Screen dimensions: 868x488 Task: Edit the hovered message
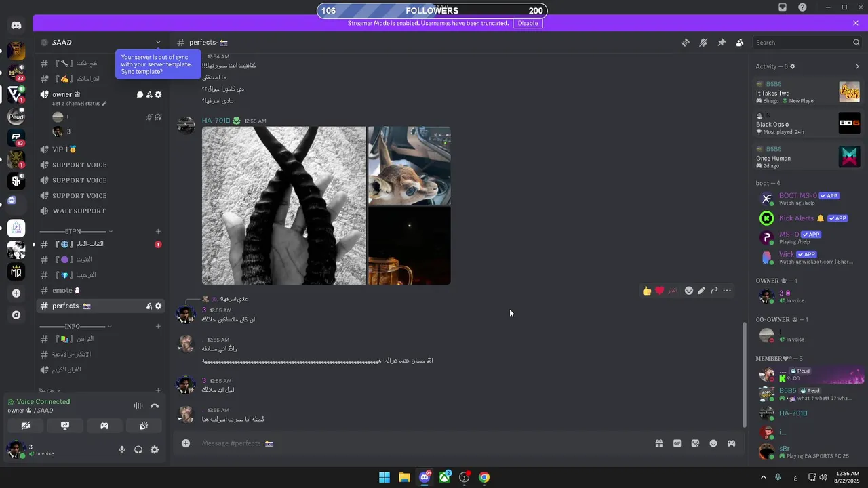click(701, 291)
